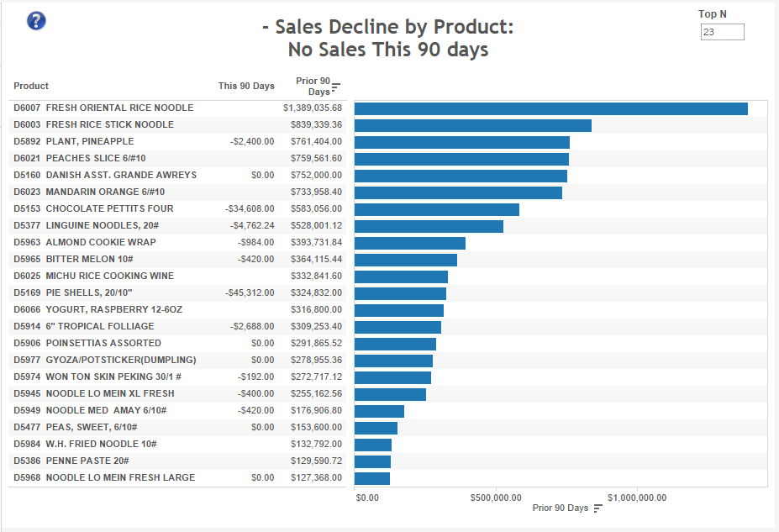This screenshot has width=779, height=532.
Task: Select the D6066 Yogurt, Raspberry product label
Action: (97, 310)
